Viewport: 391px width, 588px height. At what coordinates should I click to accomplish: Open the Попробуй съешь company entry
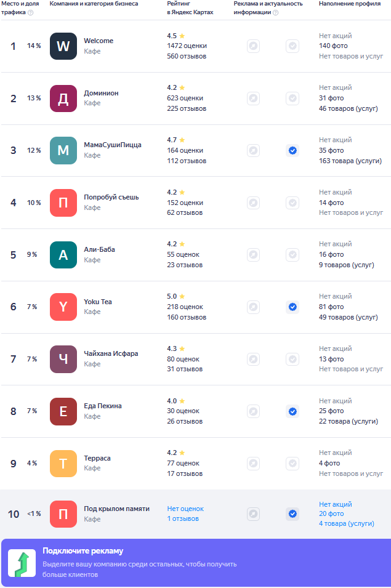[111, 198]
